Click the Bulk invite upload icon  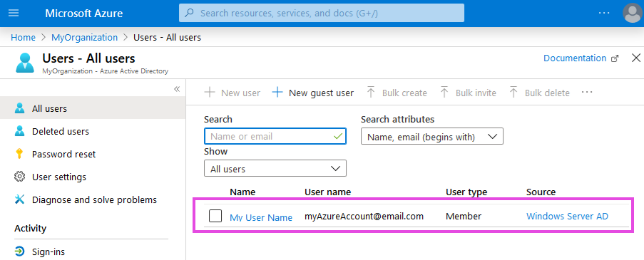point(444,93)
